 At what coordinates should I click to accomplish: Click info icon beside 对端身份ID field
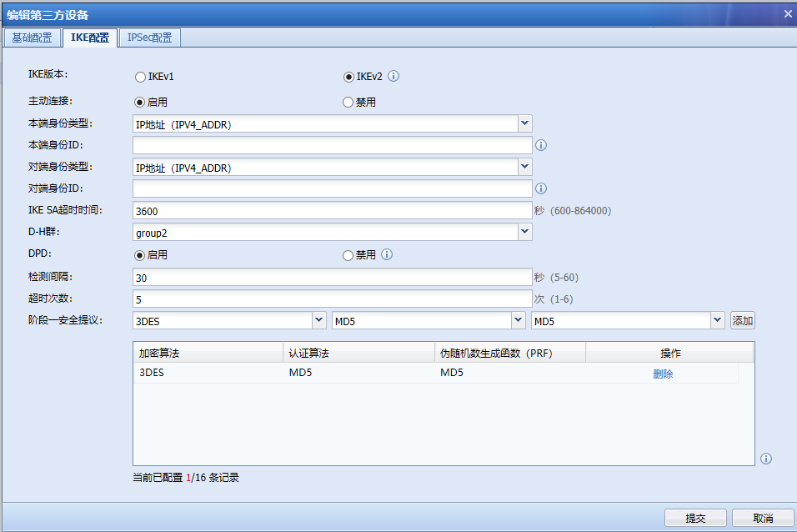pos(541,188)
